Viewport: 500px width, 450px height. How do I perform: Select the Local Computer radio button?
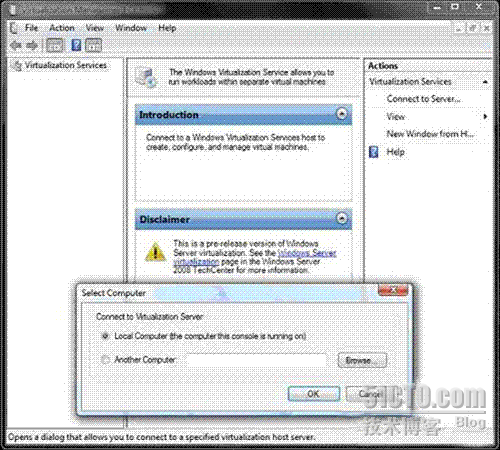click(105, 336)
